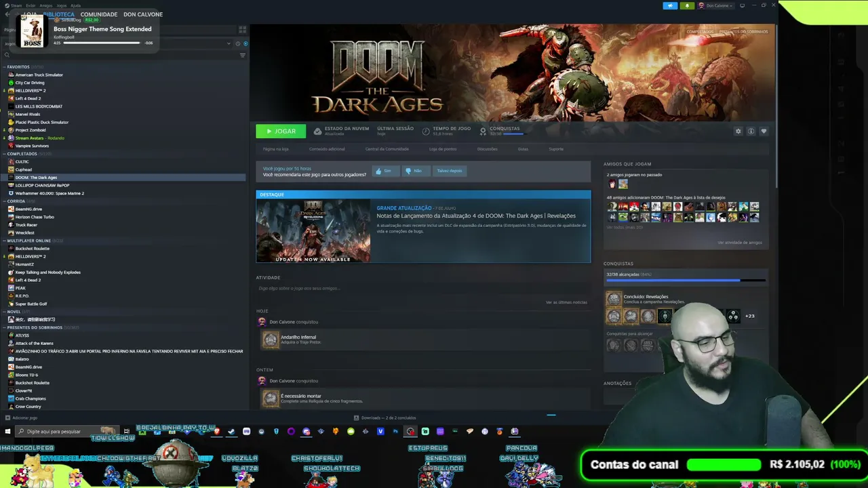This screenshot has height=488, width=868.
Task: Open the Conteúdo adicional tab
Action: [x=327, y=149]
